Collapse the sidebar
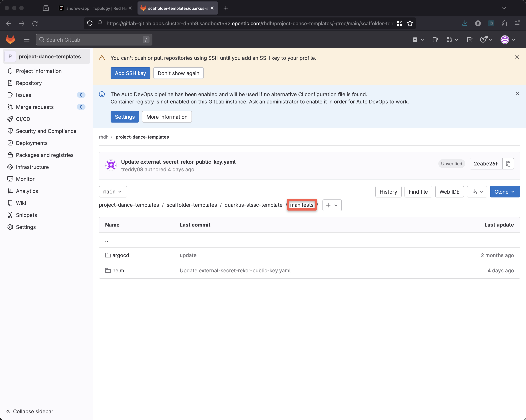The height and width of the screenshot is (420, 526). coord(30,411)
